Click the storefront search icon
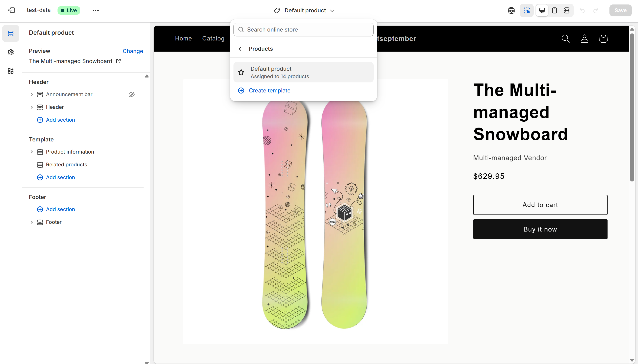This screenshot has width=638, height=364. (566, 39)
